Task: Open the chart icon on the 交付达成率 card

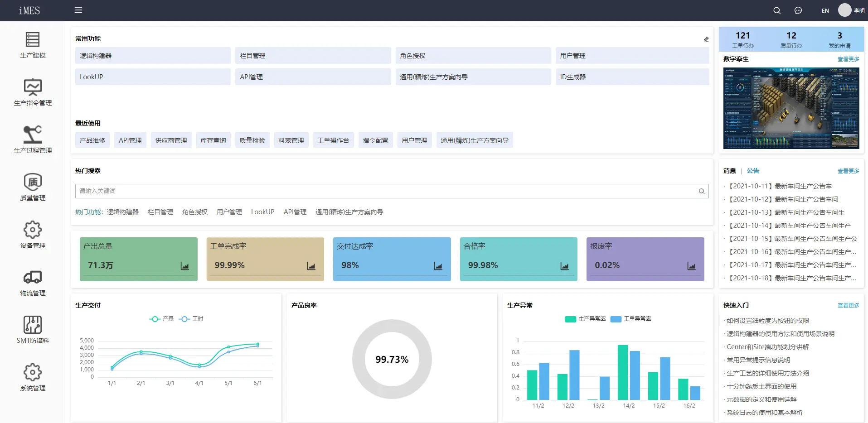Action: tap(438, 266)
